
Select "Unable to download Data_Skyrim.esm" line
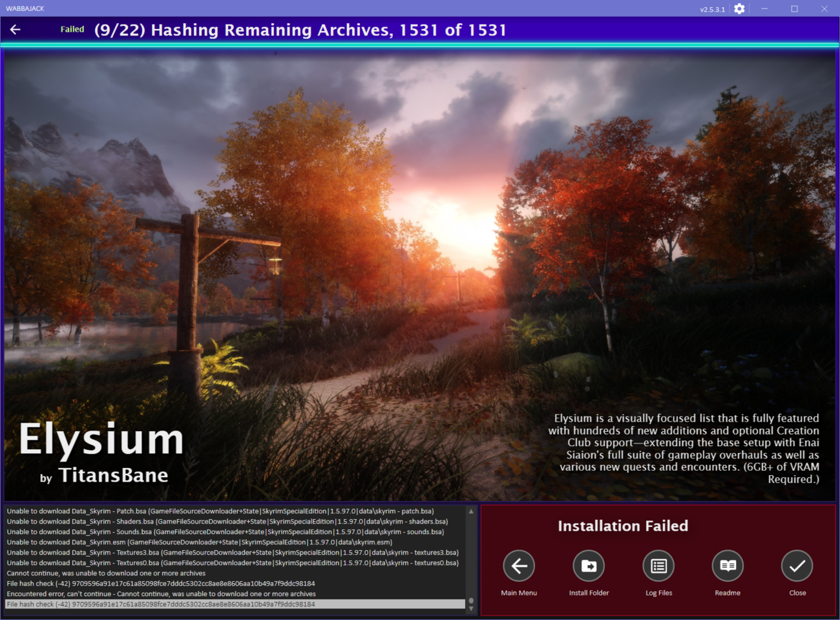235,542
